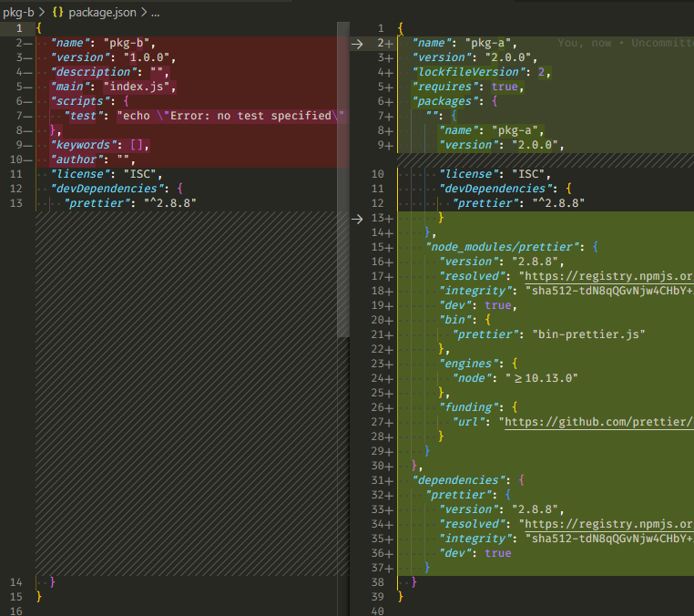The height and width of the screenshot is (616, 694).
Task: Open the registry.npmjs link on line 17
Action: [609, 276]
